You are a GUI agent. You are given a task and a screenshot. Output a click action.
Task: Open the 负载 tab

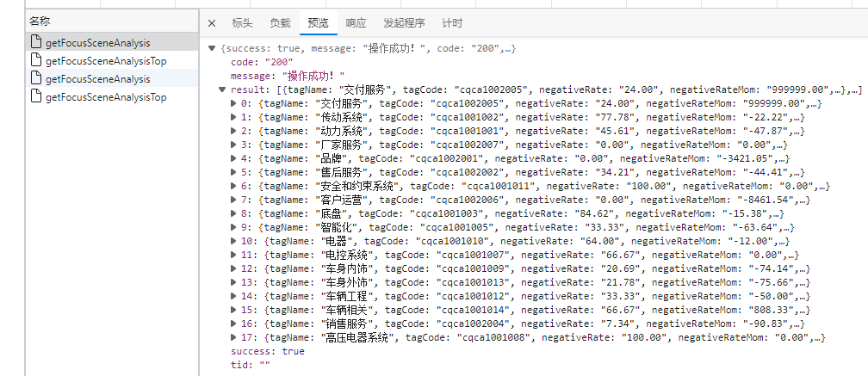[x=280, y=23]
